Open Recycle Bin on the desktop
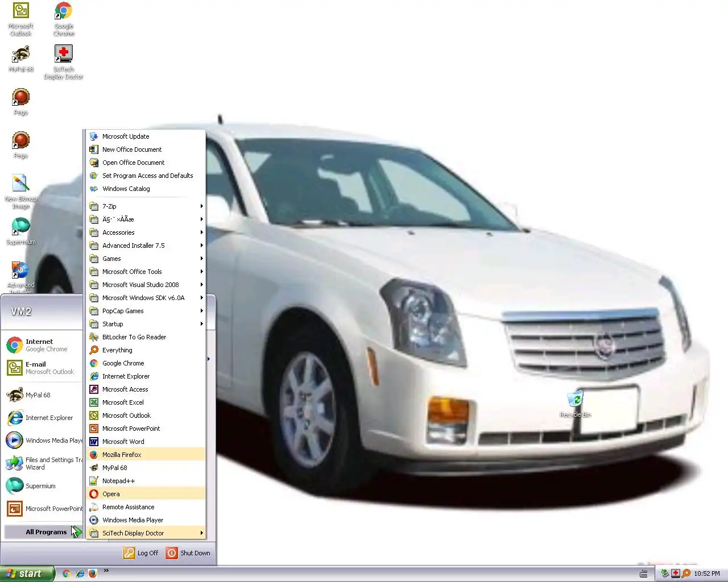The width and height of the screenshot is (728, 582). [575, 404]
